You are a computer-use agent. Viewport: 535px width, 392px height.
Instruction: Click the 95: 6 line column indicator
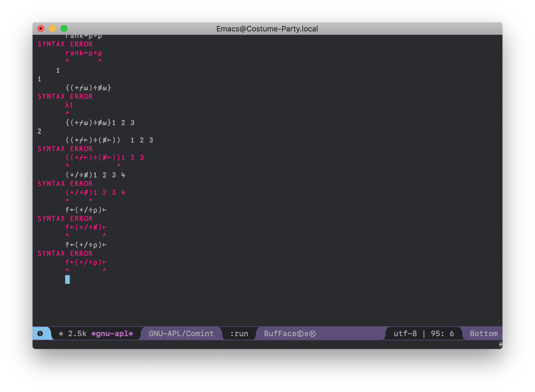click(442, 333)
